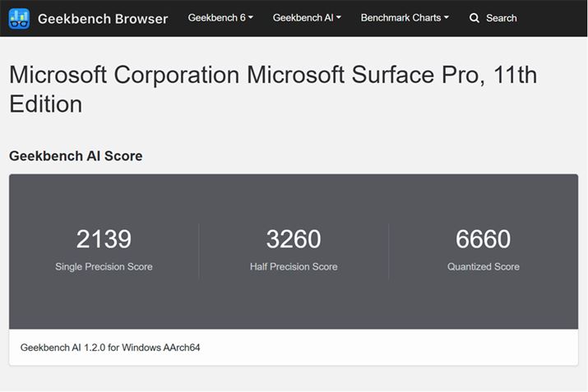This screenshot has width=588, height=392.
Task: Click the Geekbench glasses logo icon
Action: (x=19, y=18)
